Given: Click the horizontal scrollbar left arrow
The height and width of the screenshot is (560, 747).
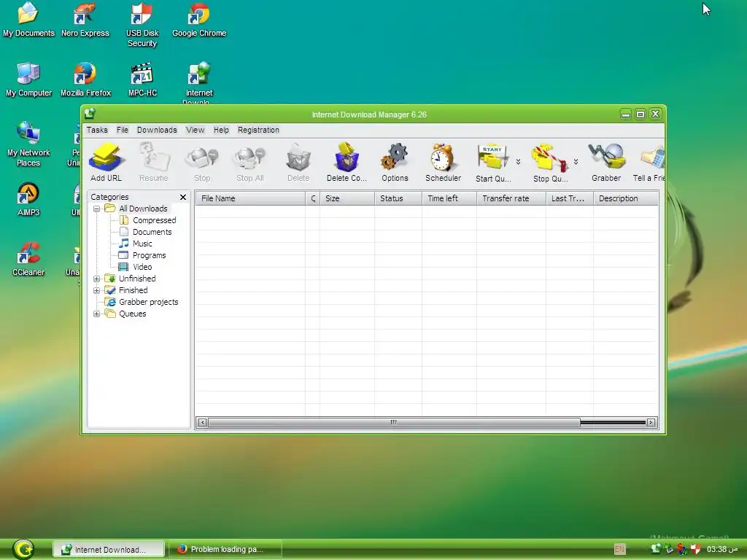Looking at the screenshot, I should 203,422.
